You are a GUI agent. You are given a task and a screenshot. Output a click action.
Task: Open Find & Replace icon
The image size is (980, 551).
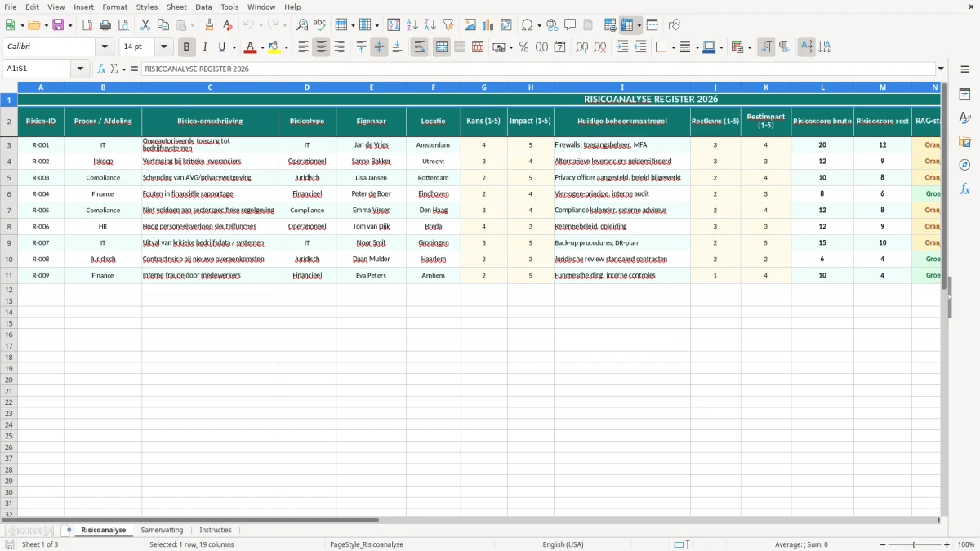click(302, 25)
